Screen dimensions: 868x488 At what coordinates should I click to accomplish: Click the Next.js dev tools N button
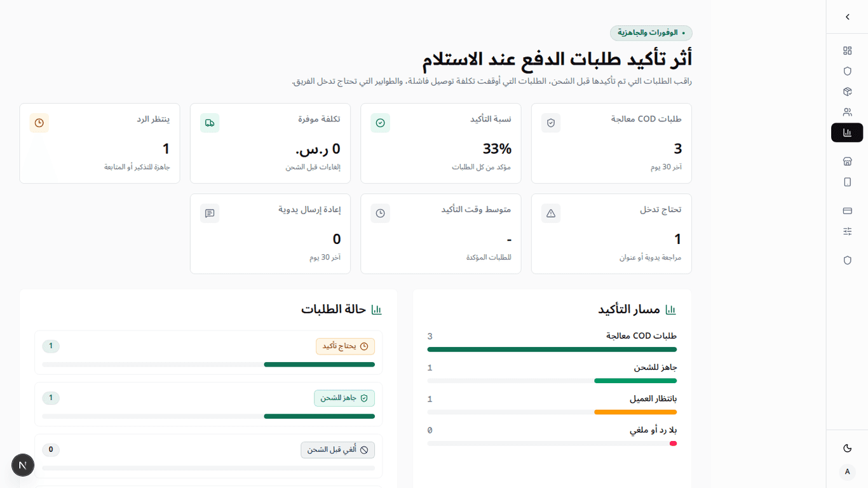(x=23, y=465)
